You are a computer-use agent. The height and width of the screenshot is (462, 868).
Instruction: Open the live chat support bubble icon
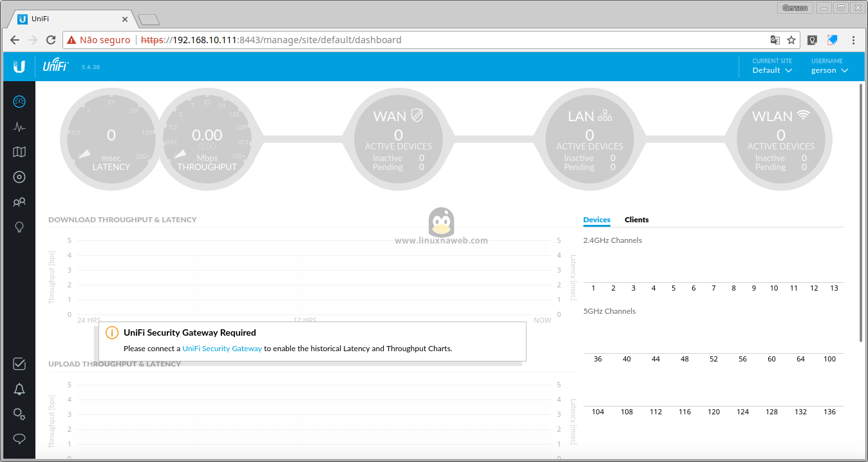19,439
